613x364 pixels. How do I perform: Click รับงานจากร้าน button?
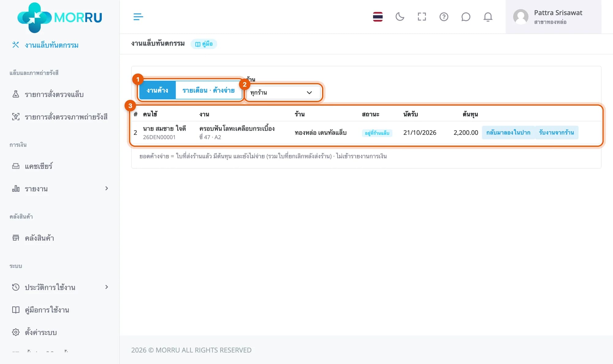(556, 132)
